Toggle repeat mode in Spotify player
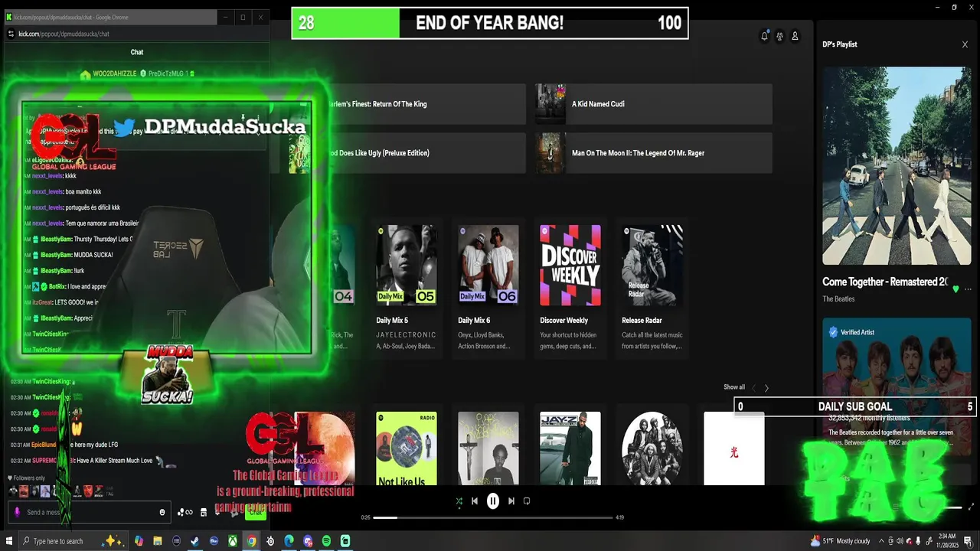Viewport: 980px width, 551px height. 527,501
